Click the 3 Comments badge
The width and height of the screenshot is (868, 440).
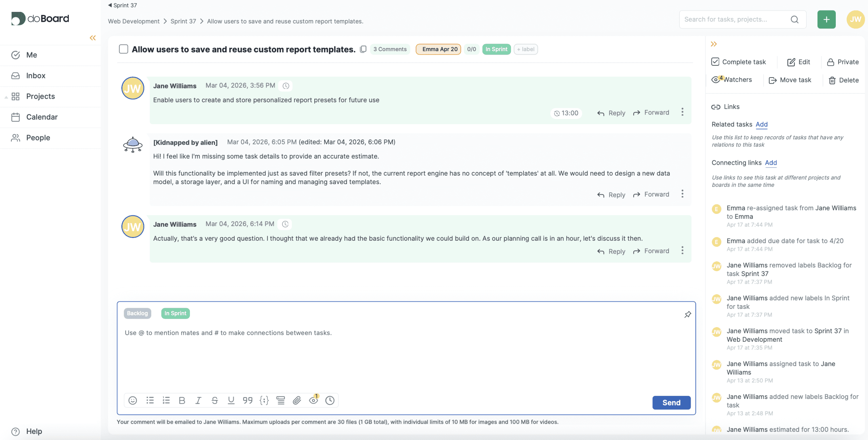[390, 49]
